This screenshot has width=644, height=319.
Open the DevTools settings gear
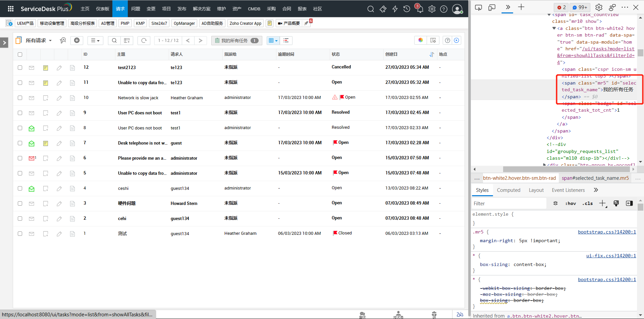click(x=599, y=7)
